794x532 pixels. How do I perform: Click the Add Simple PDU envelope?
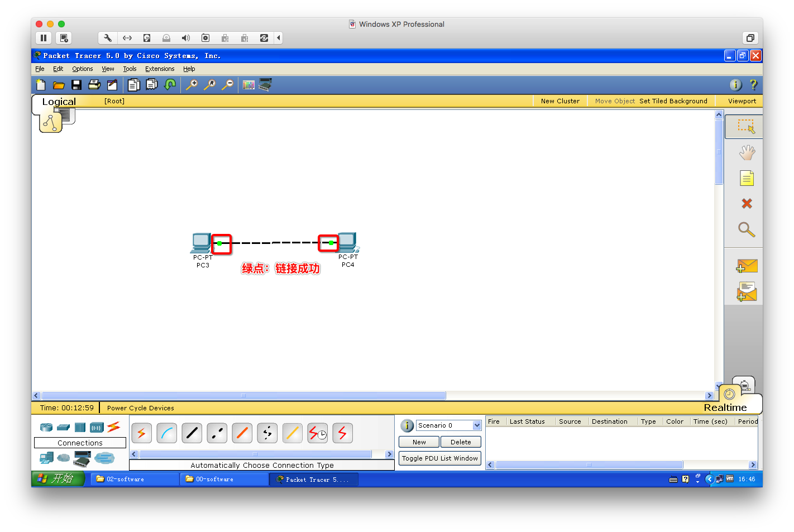[747, 266]
